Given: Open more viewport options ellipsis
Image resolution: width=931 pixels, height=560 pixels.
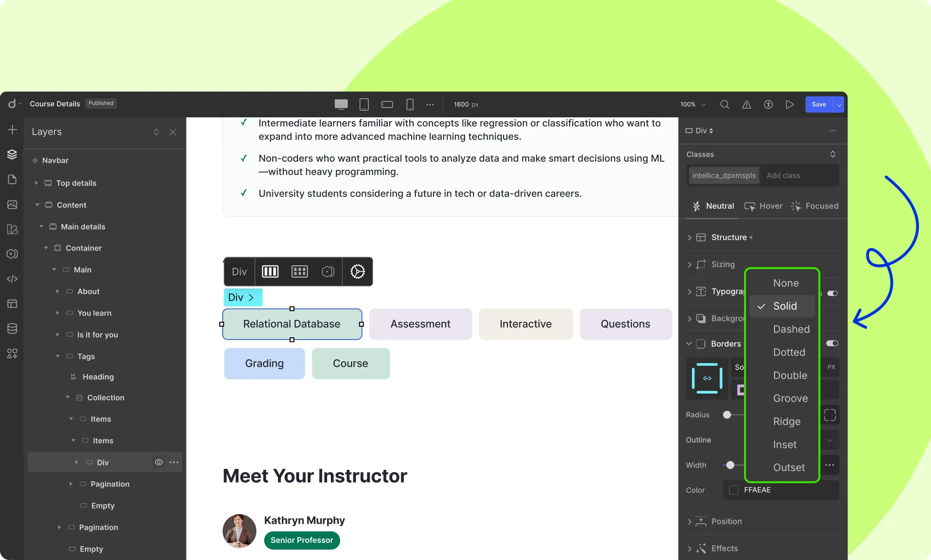Looking at the screenshot, I should tap(430, 104).
